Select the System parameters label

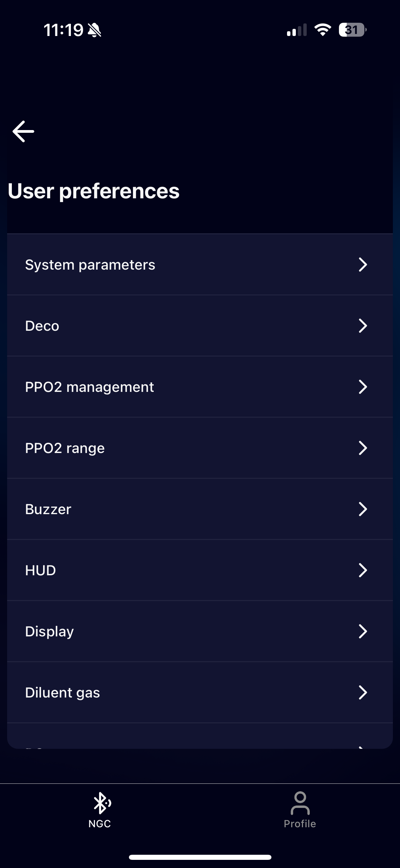(x=90, y=265)
